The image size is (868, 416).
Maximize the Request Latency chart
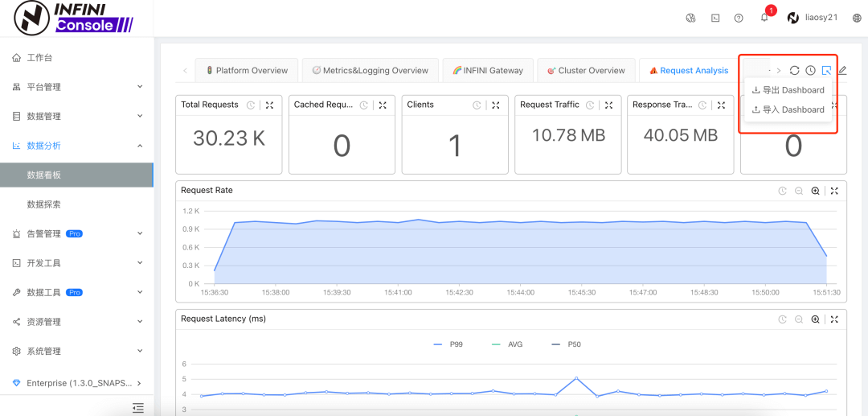point(834,319)
